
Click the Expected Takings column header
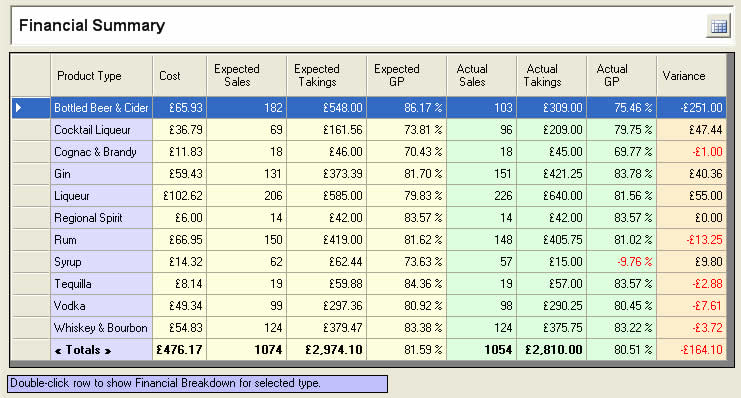[326, 76]
